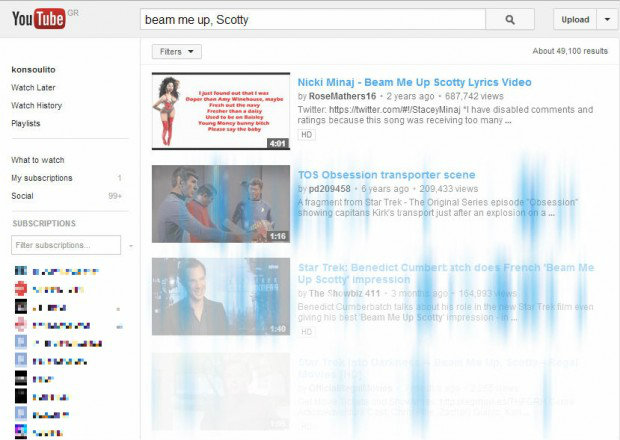Expand dropdown arrow beside Filter subscriptions
This screenshot has width=620, height=440.
tap(131, 246)
